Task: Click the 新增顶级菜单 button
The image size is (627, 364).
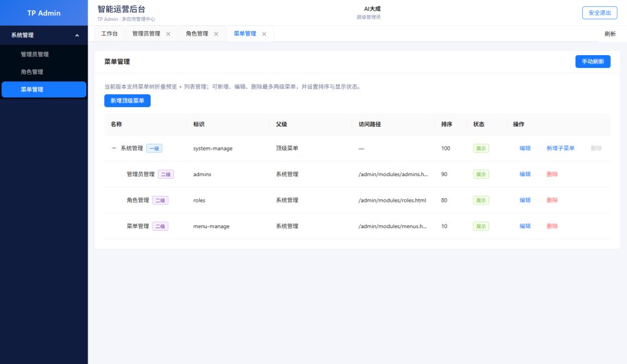Action: click(127, 100)
